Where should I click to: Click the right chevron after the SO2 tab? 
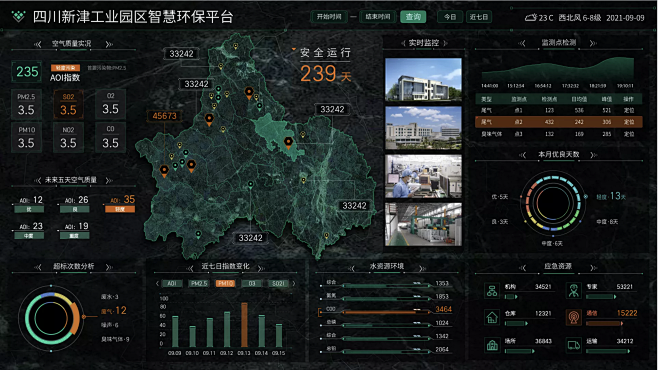294,284
